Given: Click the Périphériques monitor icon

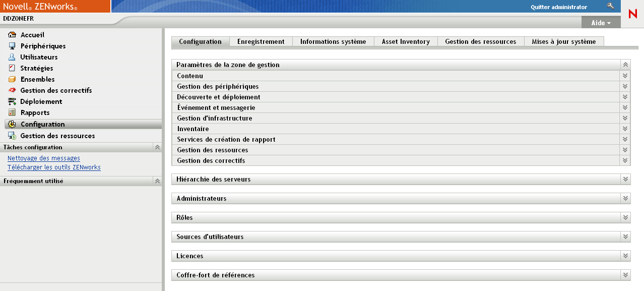Looking at the screenshot, I should [x=12, y=45].
